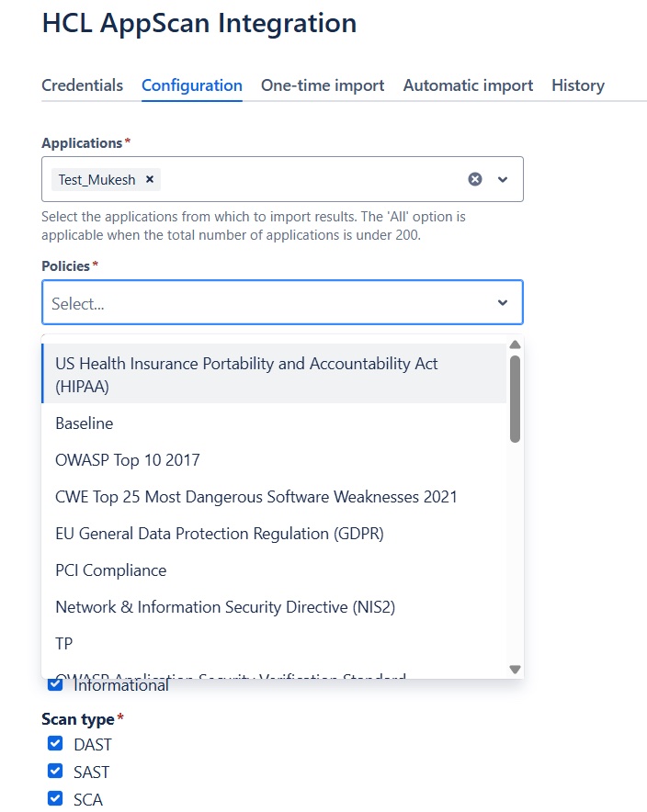The width and height of the screenshot is (647, 812).
Task: View the History tab
Action: coord(578,85)
